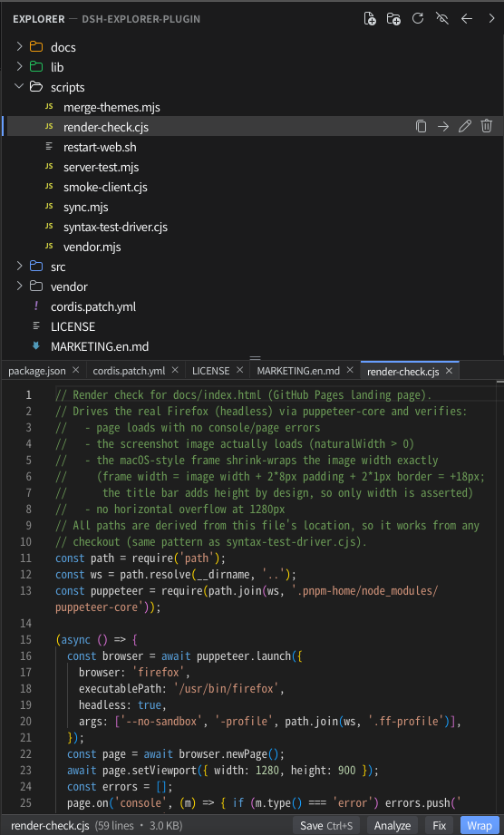Click the DSH-EXPLORER-PLUGIN workspace name
This screenshot has height=835, width=504.
[x=141, y=19]
